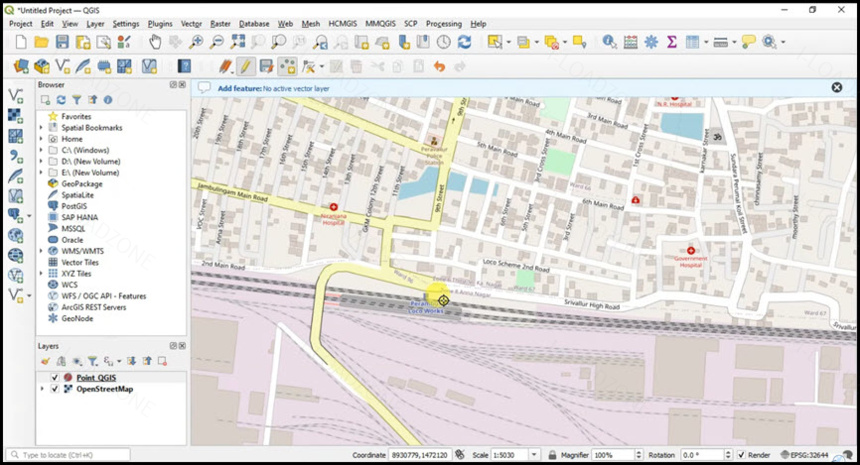Open the Layer menu
This screenshot has width=860, height=465.
95,24
